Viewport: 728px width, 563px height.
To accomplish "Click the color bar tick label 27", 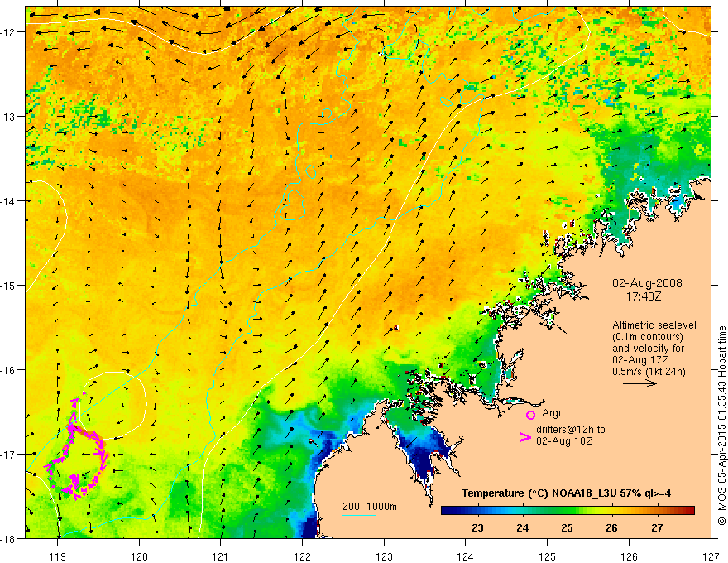I will (x=657, y=528).
